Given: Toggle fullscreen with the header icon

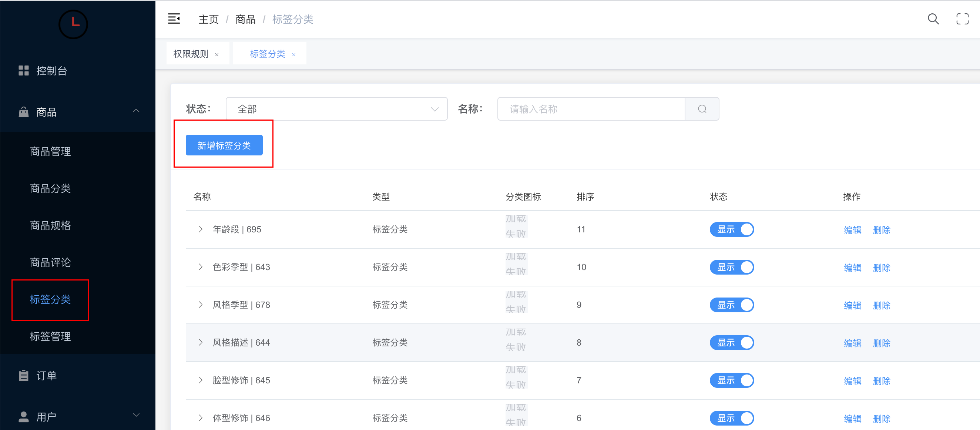Looking at the screenshot, I should coord(962,19).
